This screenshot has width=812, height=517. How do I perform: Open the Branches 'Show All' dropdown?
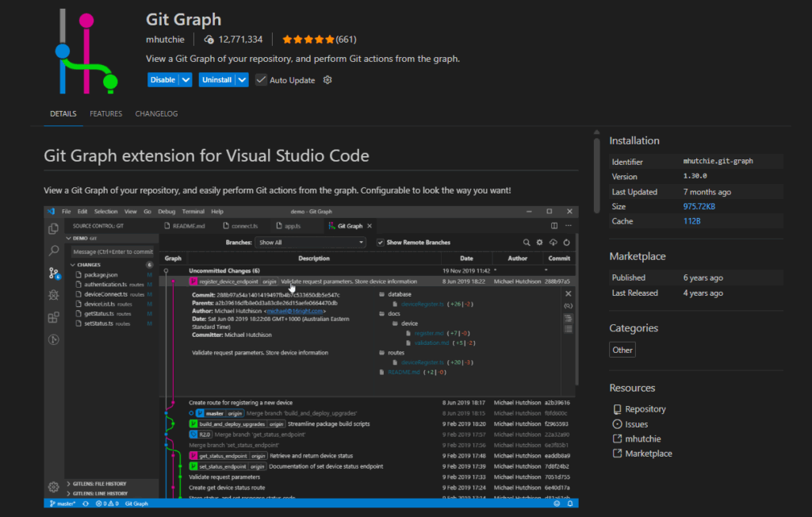[311, 243]
